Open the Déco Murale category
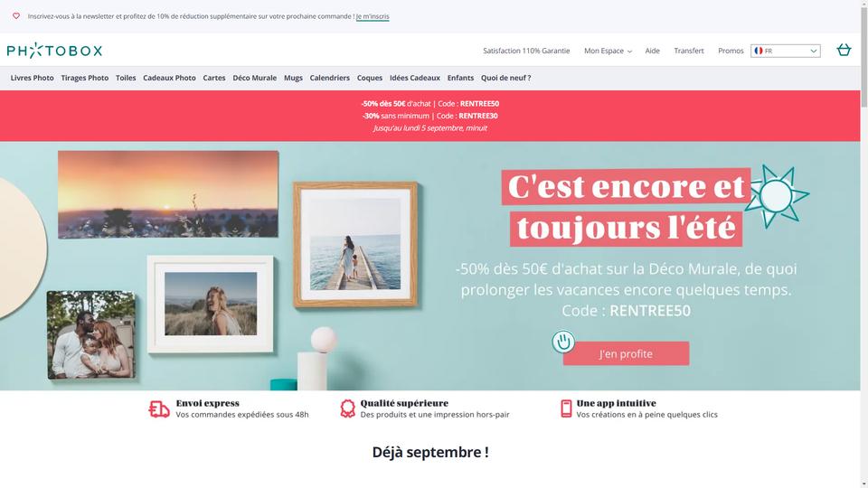 coord(255,78)
